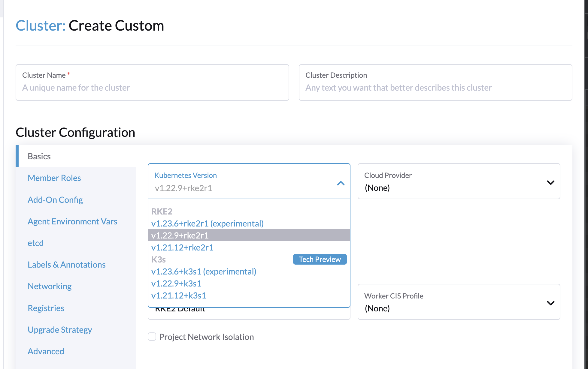Select Kubernetes version v1.23.6+rke2r1 (experimental)
This screenshot has height=369, width=588.
[207, 223]
